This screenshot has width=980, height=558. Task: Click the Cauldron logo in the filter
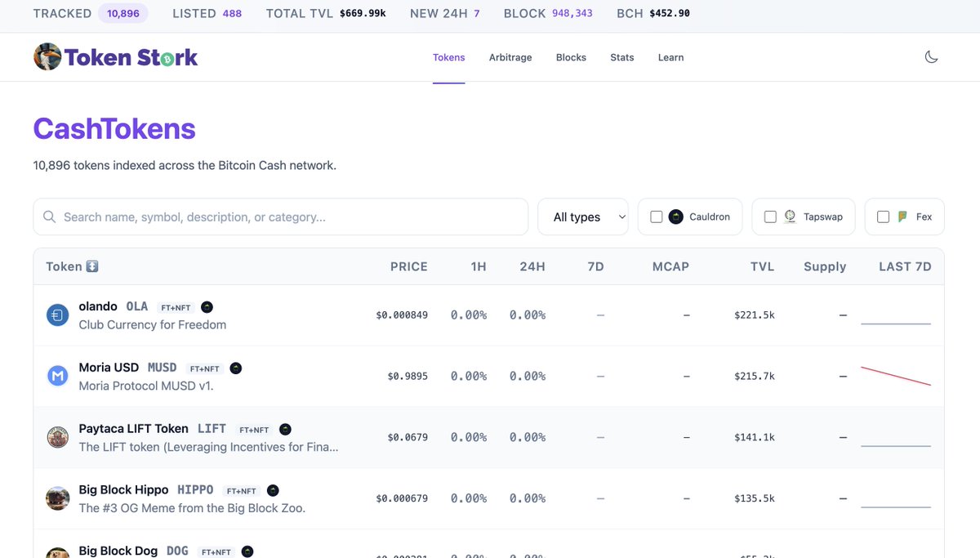point(675,217)
